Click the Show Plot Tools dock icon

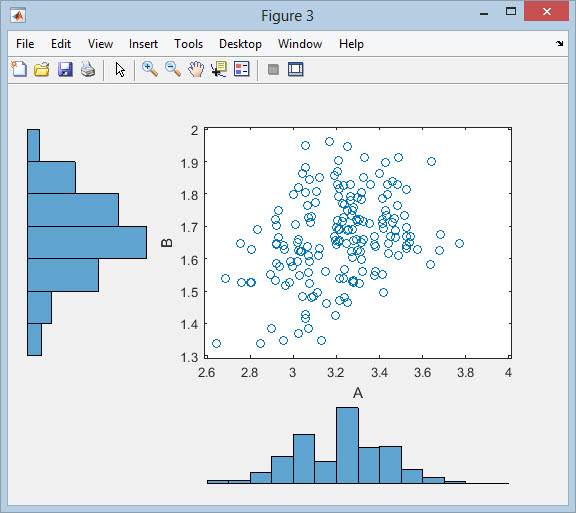pos(296,69)
